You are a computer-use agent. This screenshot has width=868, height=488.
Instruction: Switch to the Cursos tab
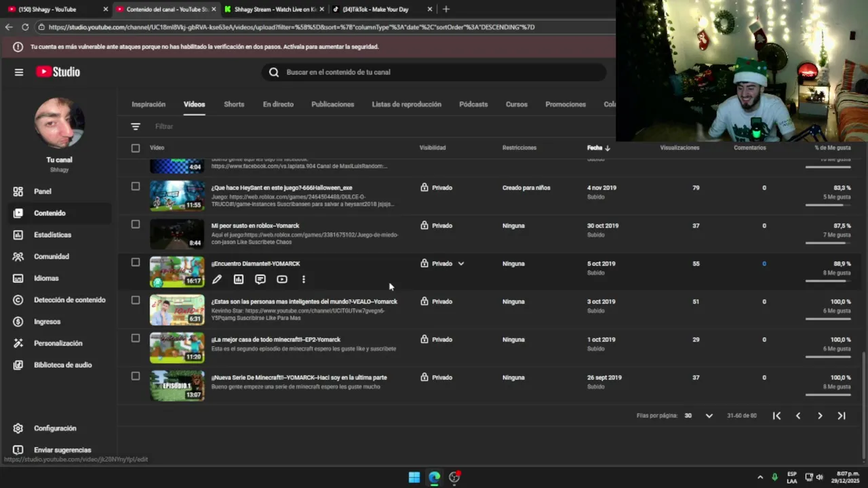517,104
